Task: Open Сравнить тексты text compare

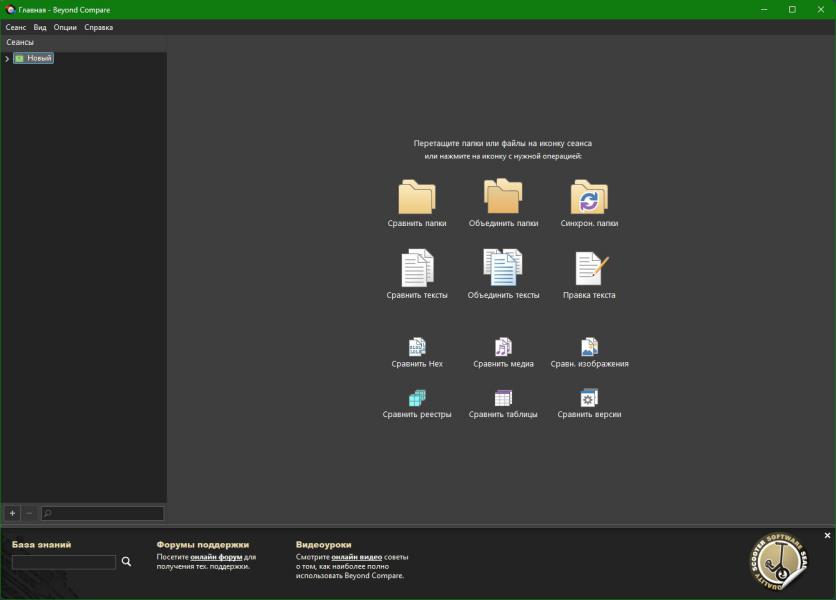Action: tap(417, 269)
